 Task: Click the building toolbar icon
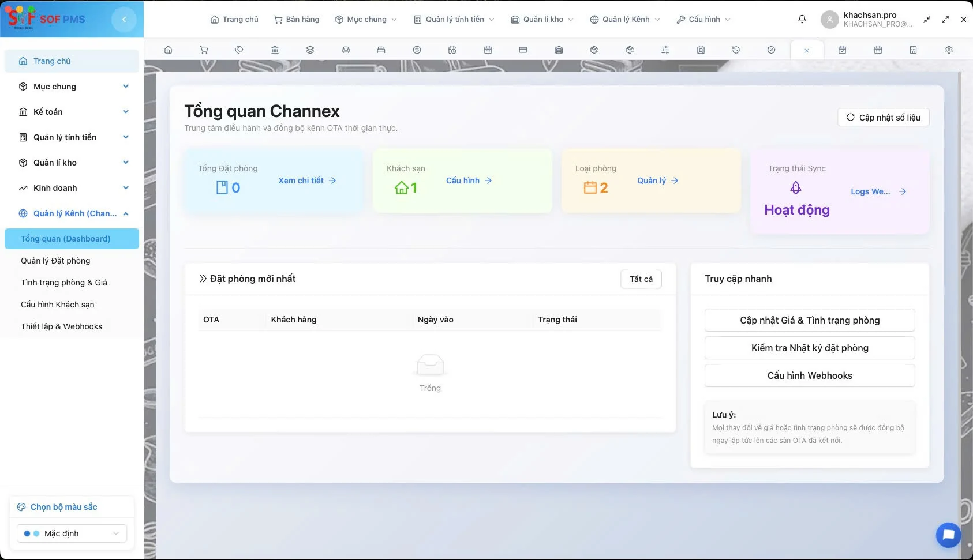913,50
